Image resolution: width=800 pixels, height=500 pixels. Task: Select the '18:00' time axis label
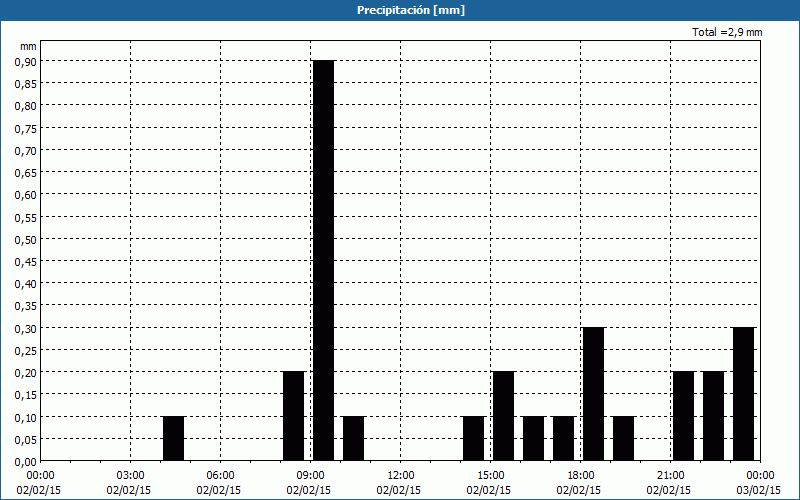[x=581, y=476]
